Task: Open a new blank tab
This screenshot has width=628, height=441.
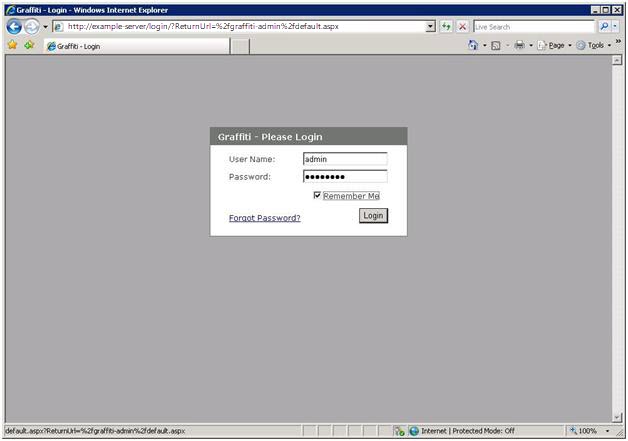Action: click(240, 46)
